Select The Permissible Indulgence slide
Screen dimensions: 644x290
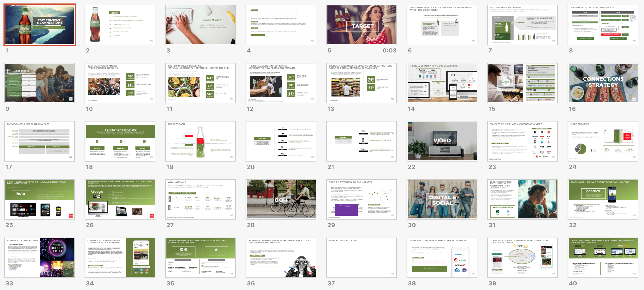tap(200, 83)
